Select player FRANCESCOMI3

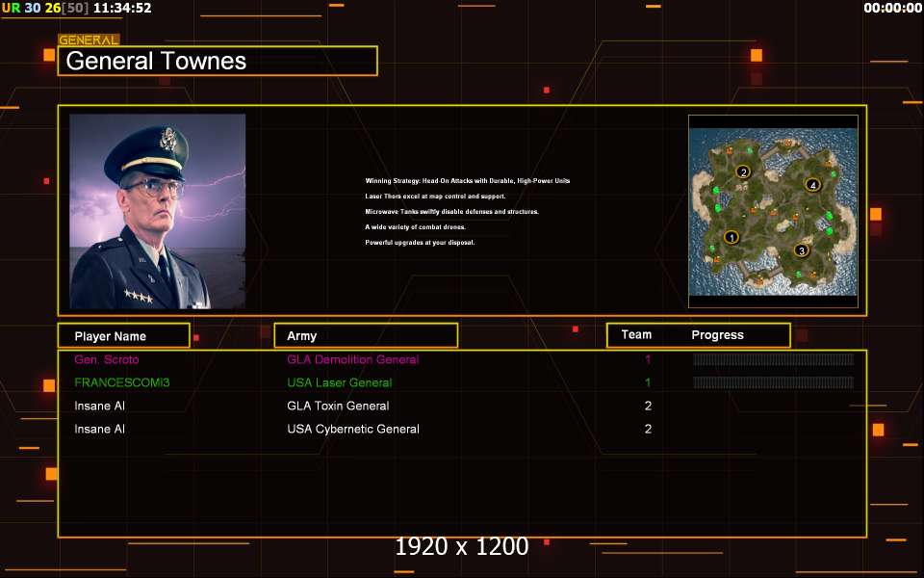tap(122, 382)
